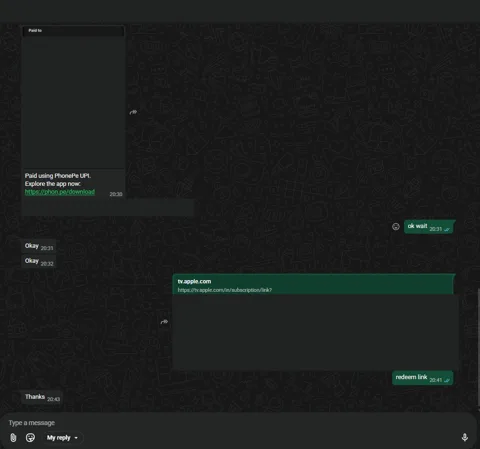The image size is (480, 449).
Task: Open the tv.apple.com link preview card
Action: 314,322
